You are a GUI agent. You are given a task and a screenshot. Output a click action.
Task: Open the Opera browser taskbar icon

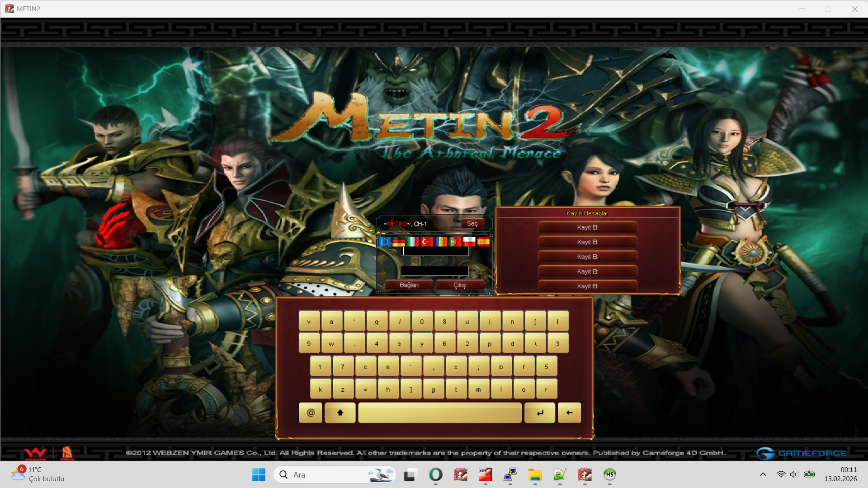pos(435,474)
